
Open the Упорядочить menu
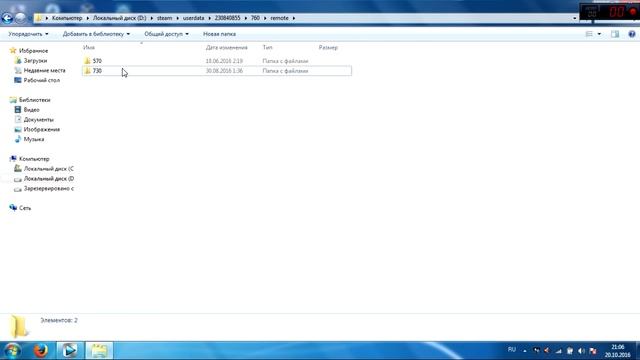[x=28, y=34]
